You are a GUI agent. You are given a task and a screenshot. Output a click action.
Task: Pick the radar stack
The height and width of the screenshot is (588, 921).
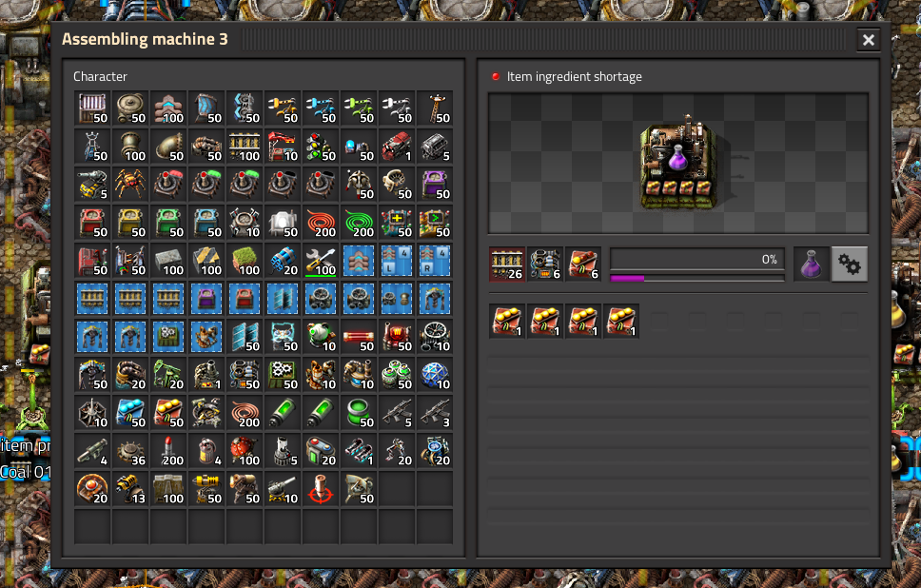[x=359, y=489]
